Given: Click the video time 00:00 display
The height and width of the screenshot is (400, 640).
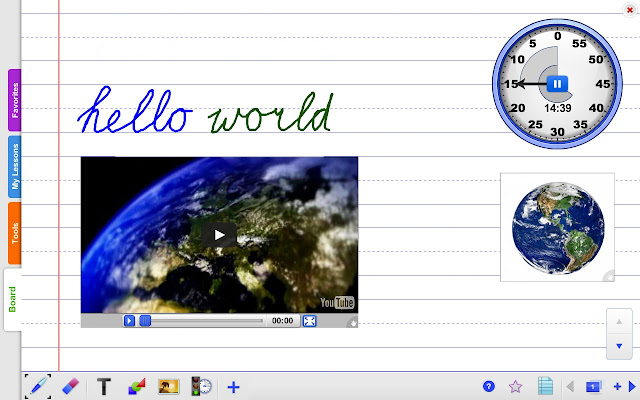Looking at the screenshot, I should (282, 321).
